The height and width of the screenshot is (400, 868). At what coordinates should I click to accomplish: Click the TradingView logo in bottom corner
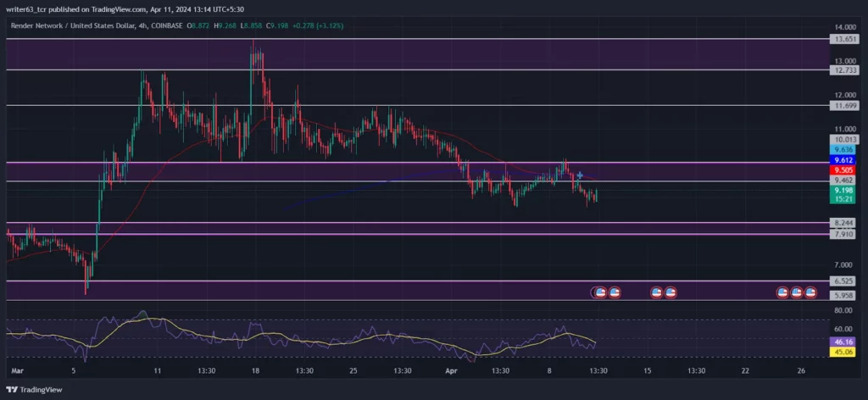34,390
